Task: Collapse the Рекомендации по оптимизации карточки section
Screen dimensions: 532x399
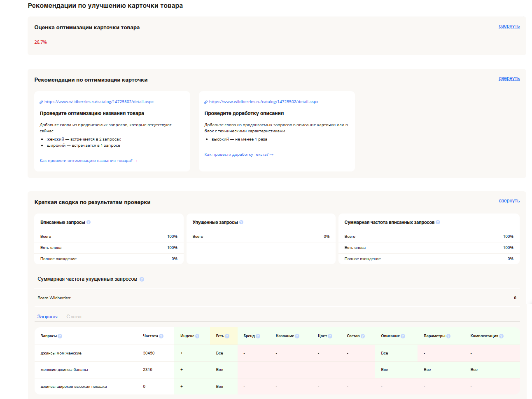Action: (x=509, y=78)
